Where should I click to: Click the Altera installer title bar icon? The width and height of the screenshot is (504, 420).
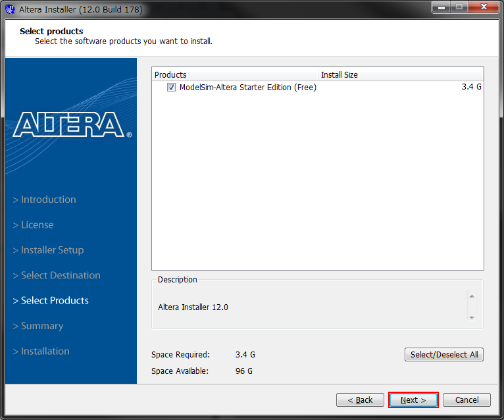[10, 9]
